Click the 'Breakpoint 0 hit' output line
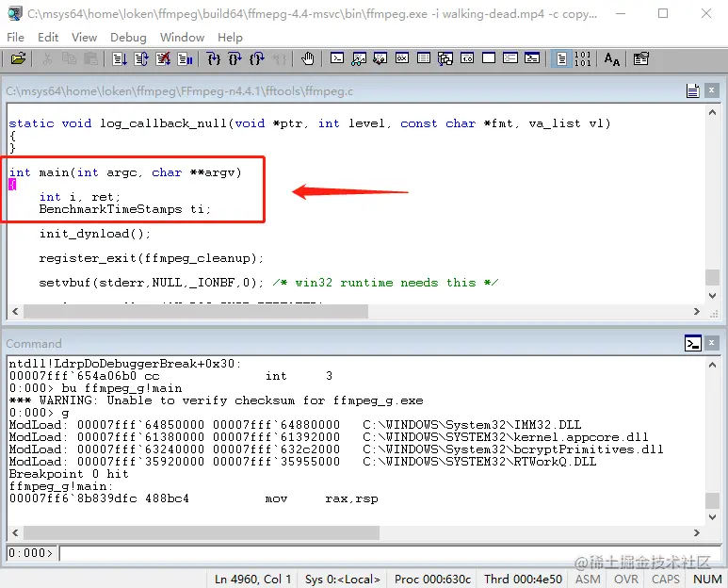Screen dimensions: 728x588 [69, 474]
